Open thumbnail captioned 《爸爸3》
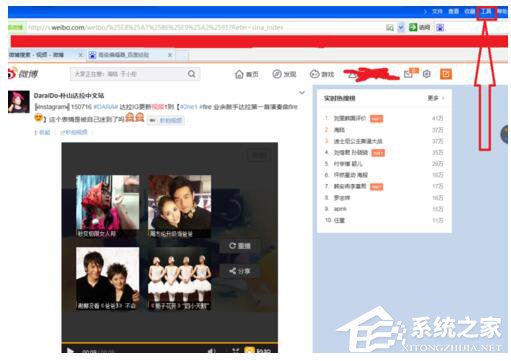The width and height of the screenshot is (511, 361). click(108, 279)
